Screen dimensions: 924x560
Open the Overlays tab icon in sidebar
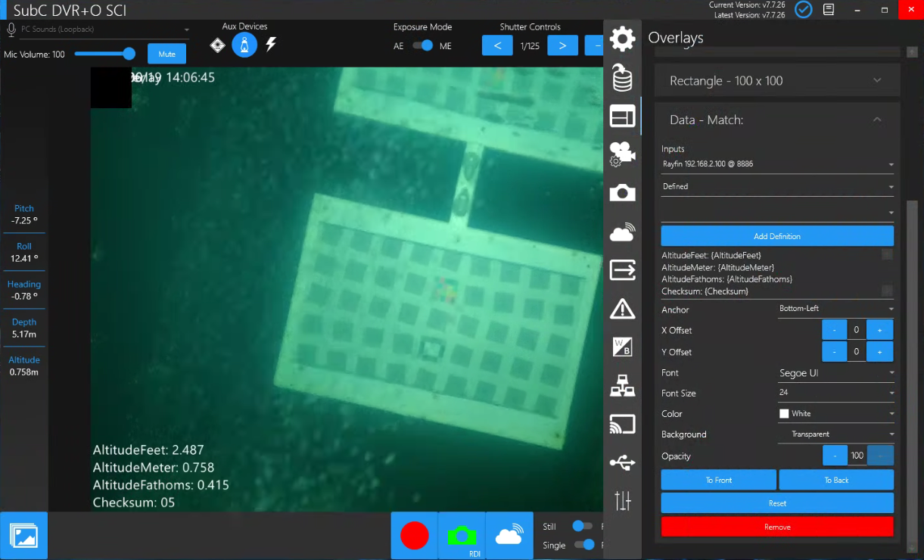click(x=622, y=116)
